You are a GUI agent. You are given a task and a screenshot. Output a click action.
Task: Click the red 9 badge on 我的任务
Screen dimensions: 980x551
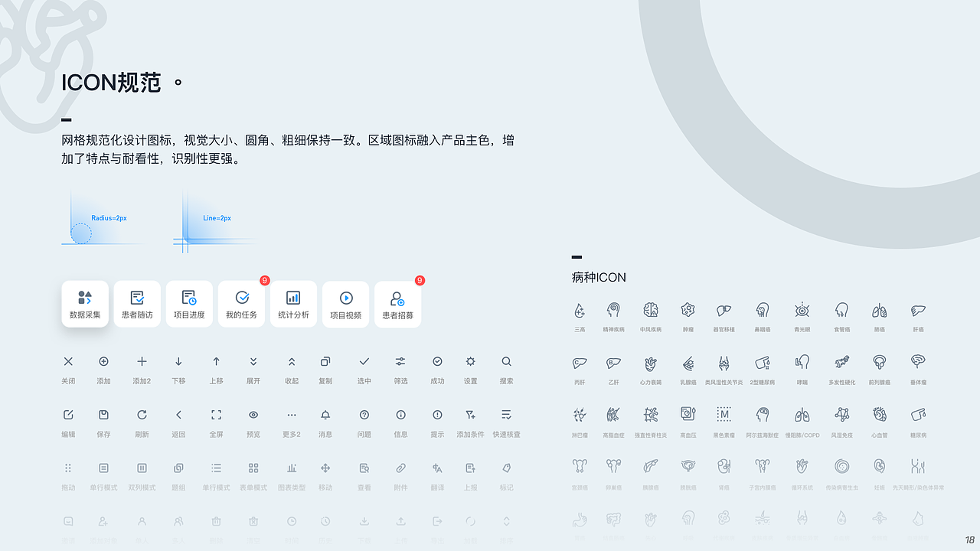pyautogui.click(x=265, y=281)
